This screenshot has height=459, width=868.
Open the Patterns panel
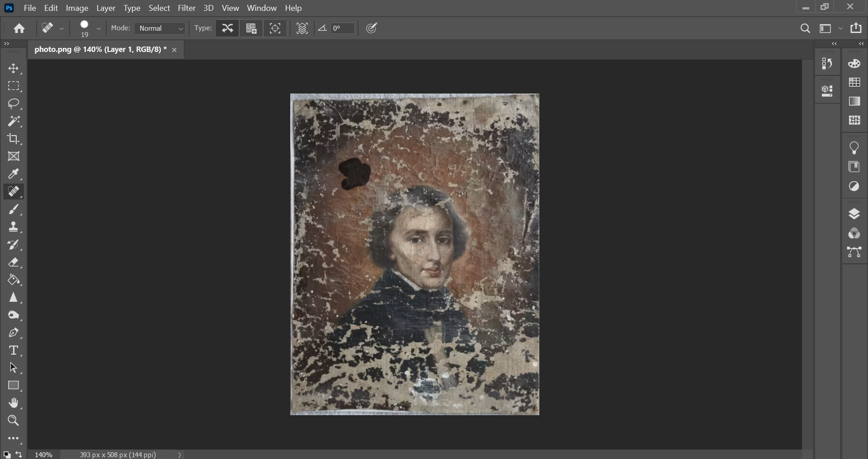(x=854, y=120)
